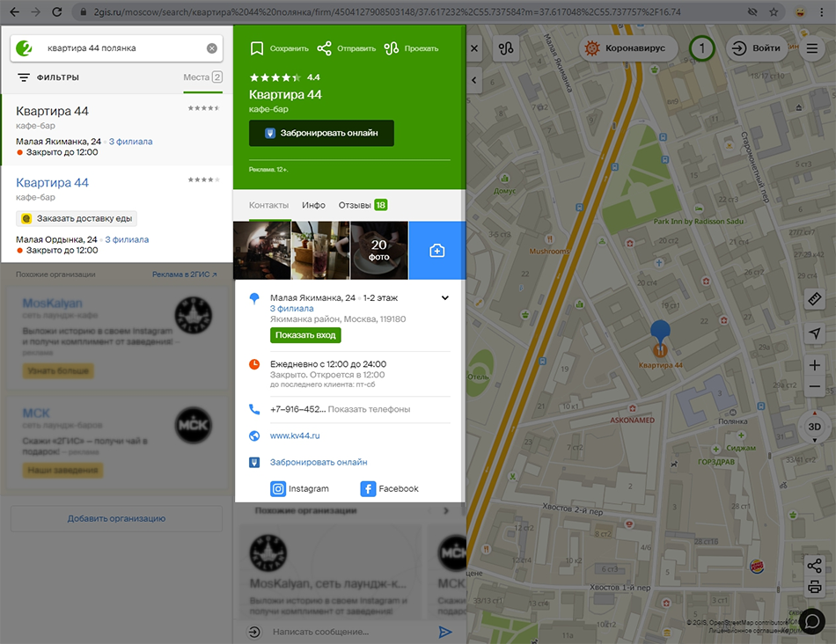This screenshot has height=644, width=836.
Task: Reload the page with refresh icon
Action: (x=57, y=11)
